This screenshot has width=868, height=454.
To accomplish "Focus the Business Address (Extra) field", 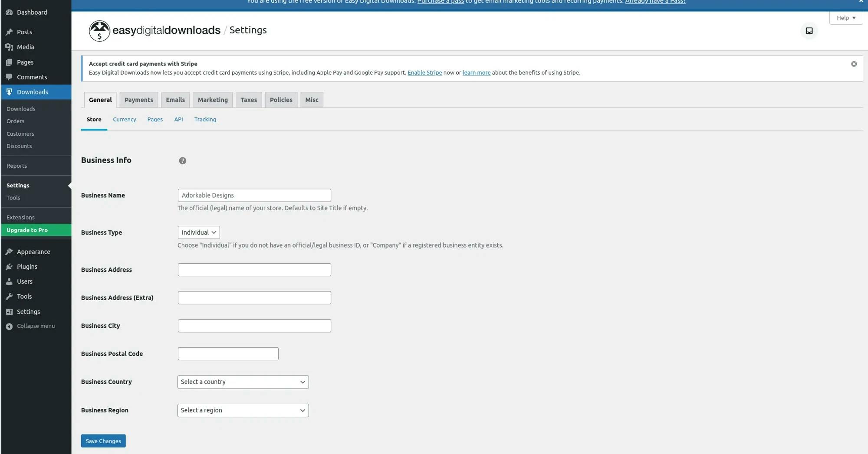I will pos(254,297).
